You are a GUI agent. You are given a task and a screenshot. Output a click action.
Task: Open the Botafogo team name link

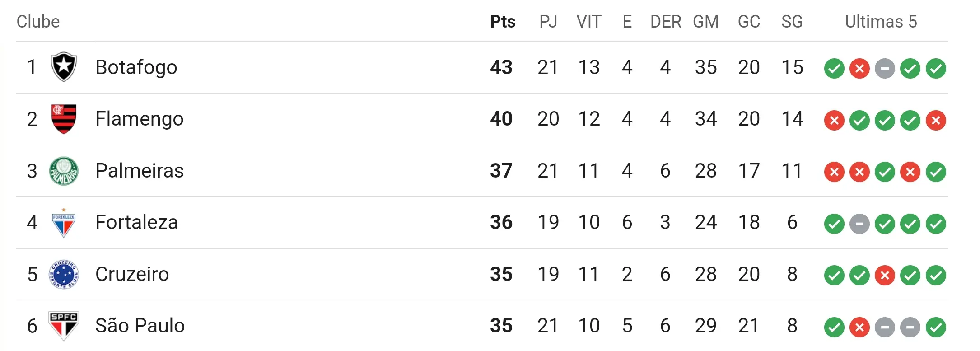coord(136,67)
